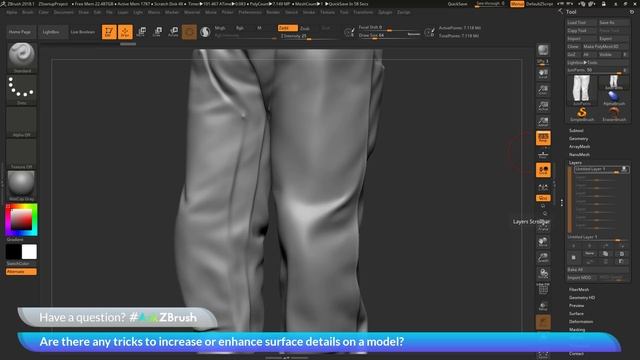Open the Texture Off selector
The height and width of the screenshot is (360, 640).
tap(22, 154)
